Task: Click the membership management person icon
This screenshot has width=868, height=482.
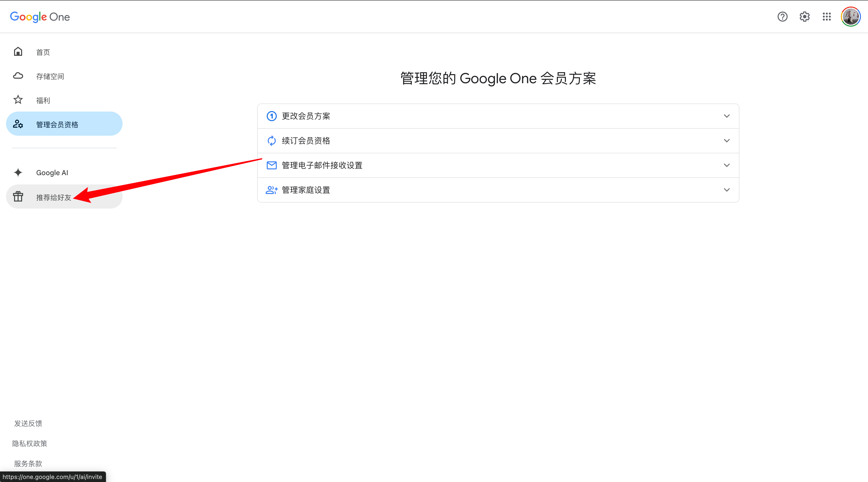Action: pyautogui.click(x=18, y=124)
